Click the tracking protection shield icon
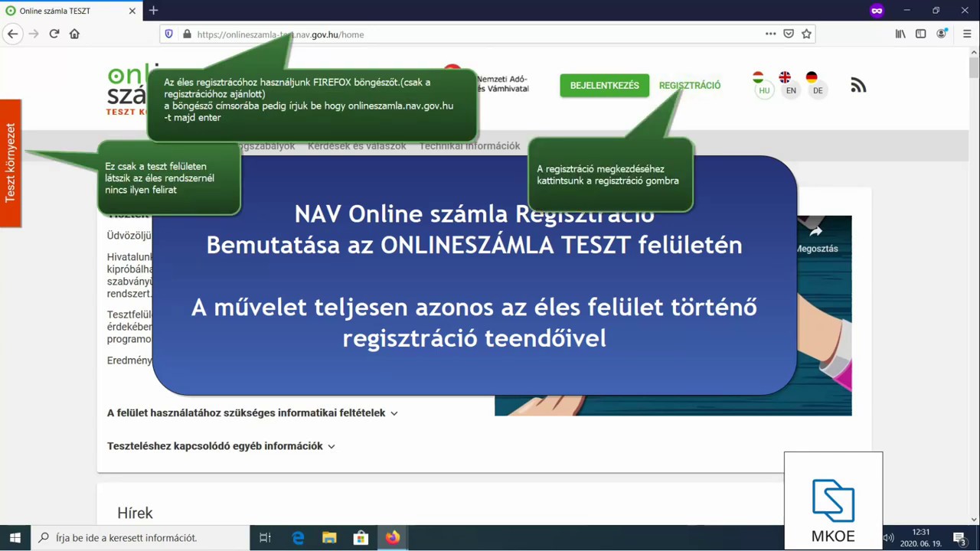The width and height of the screenshot is (980, 551). [169, 34]
